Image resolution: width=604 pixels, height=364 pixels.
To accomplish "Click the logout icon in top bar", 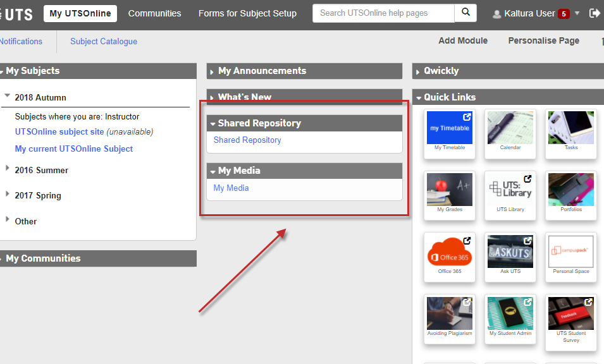I will pos(594,13).
